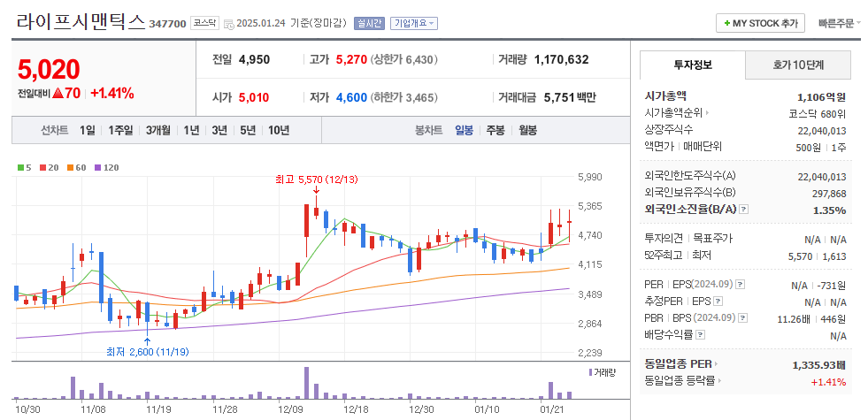Click the up-triangle price change icon
868x420 pixels.
pyautogui.click(x=58, y=94)
